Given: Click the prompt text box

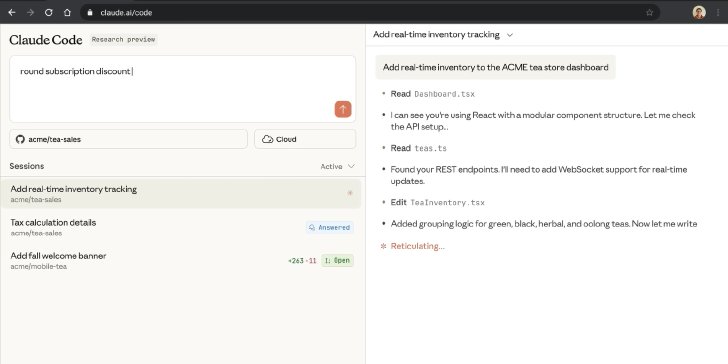Looking at the screenshot, I should tap(182, 89).
